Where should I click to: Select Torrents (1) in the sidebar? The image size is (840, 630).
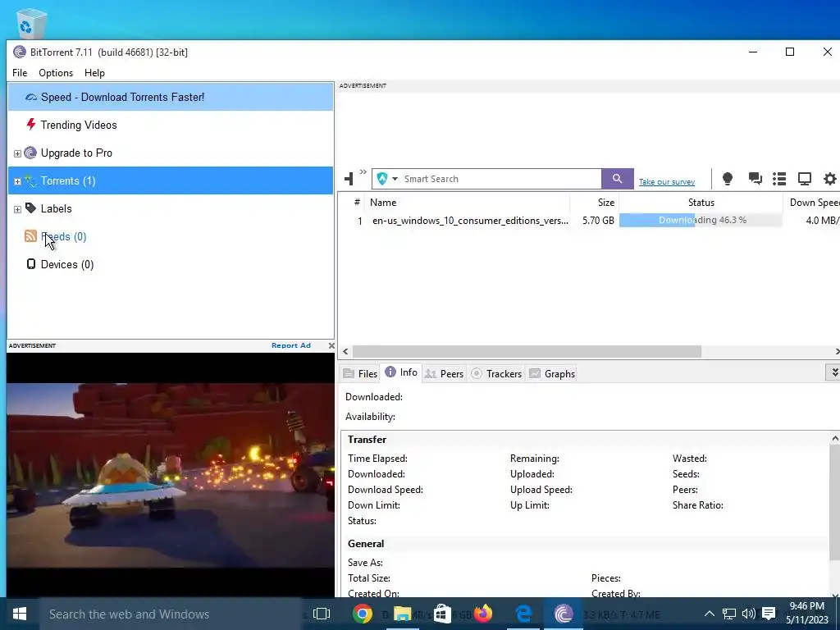point(171,180)
